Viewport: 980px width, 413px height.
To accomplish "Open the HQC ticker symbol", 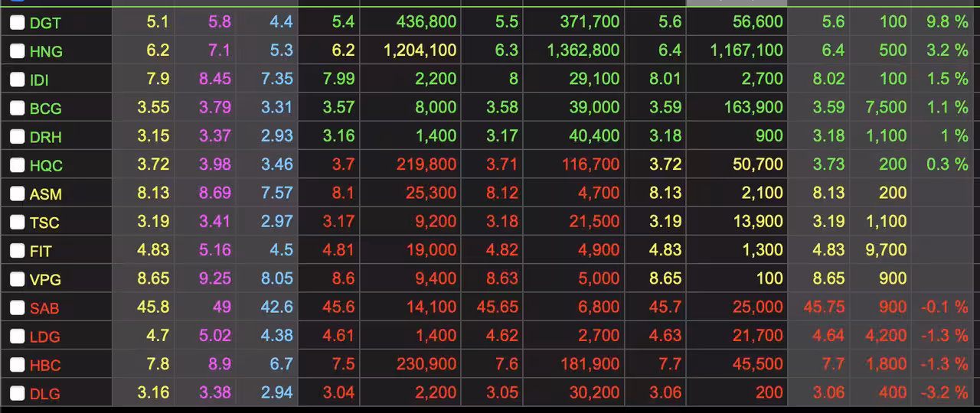I will 46,166.
